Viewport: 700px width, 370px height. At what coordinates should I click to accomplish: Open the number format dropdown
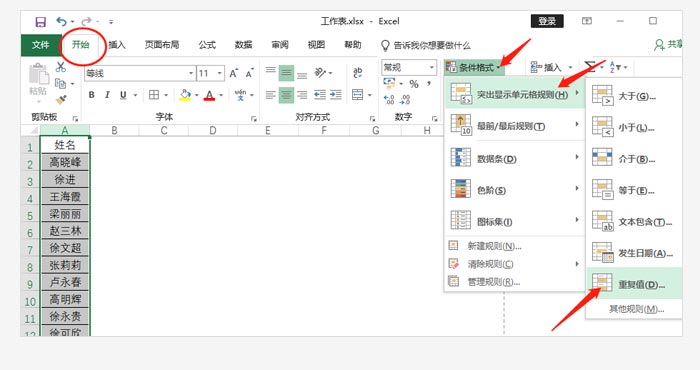click(432, 68)
